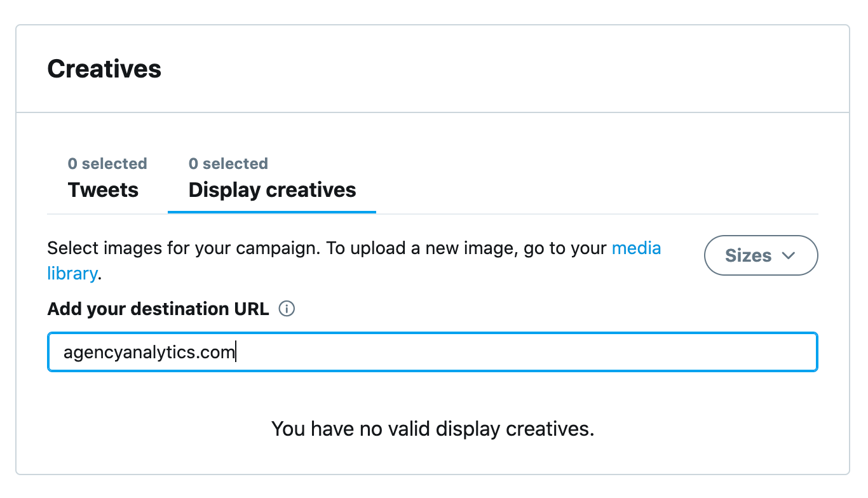Click the 'no valid display creatives' message
The width and height of the screenshot is (868, 498).
(433, 429)
